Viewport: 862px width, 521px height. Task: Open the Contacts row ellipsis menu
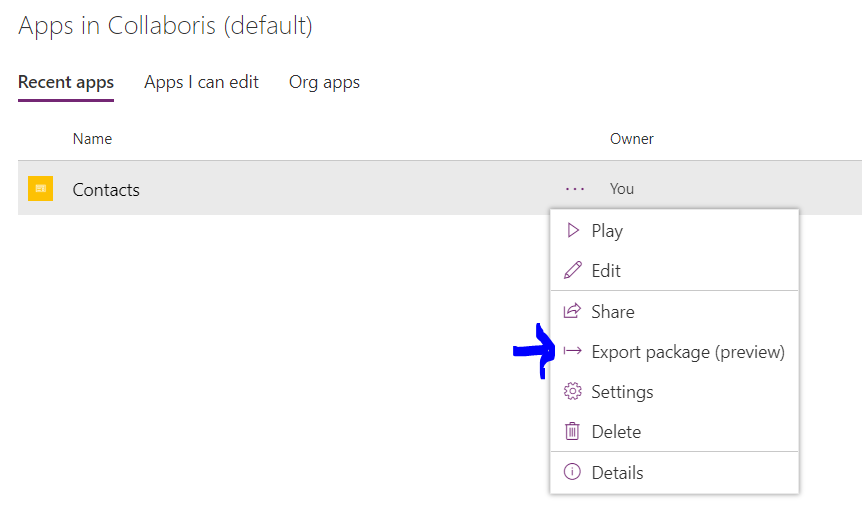(x=574, y=189)
